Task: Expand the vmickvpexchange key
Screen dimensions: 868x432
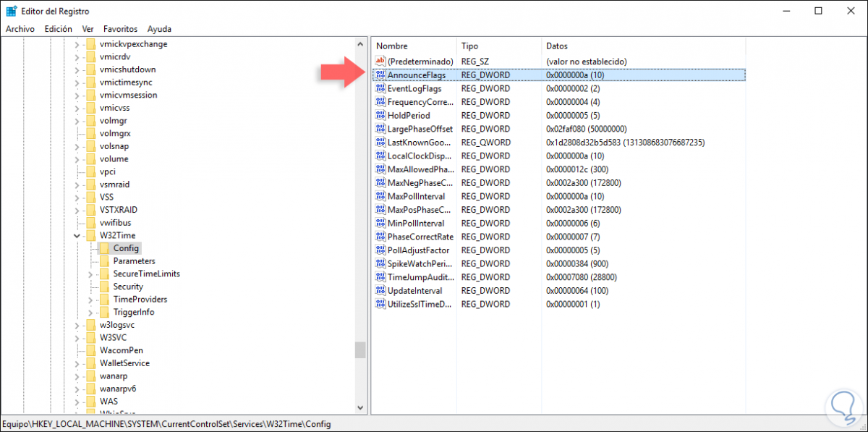Action: pos(77,44)
